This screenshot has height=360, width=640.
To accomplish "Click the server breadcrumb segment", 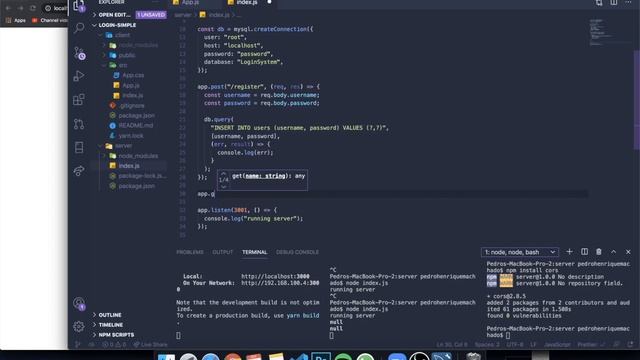I will pos(182,15).
